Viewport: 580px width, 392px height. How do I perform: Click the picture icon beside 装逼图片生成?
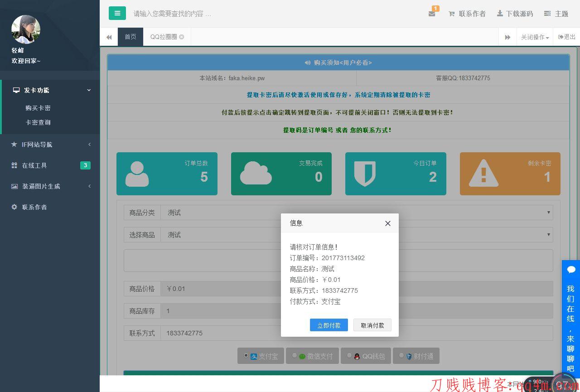point(14,186)
